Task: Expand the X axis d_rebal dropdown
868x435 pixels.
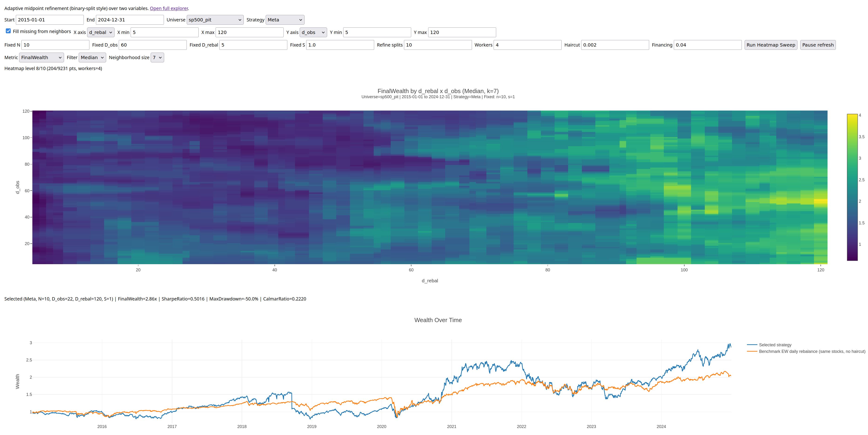Action: (x=101, y=32)
